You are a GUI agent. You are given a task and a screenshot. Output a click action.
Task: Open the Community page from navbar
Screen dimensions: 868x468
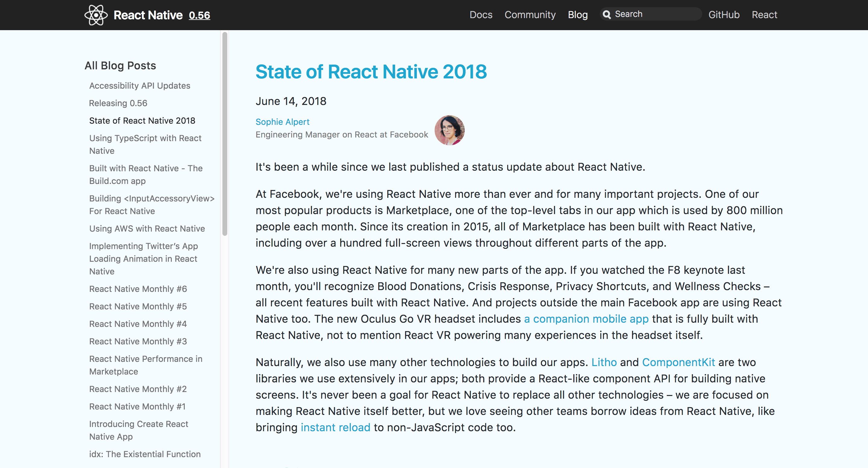[530, 15]
